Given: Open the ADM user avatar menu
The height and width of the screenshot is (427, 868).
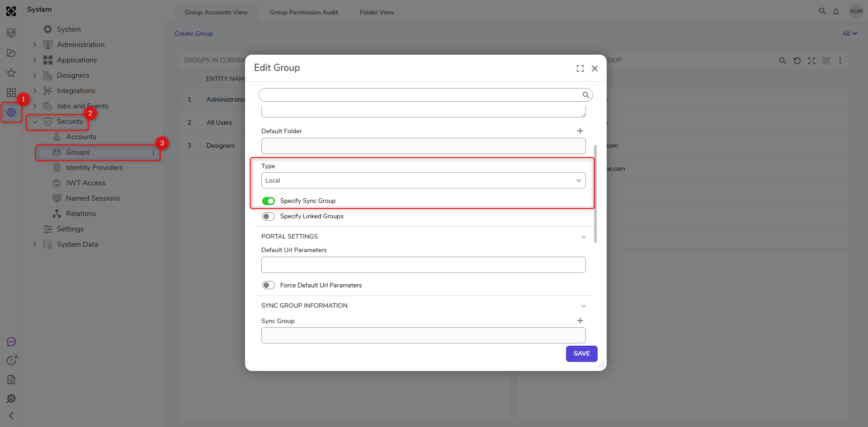Looking at the screenshot, I should point(856,11).
